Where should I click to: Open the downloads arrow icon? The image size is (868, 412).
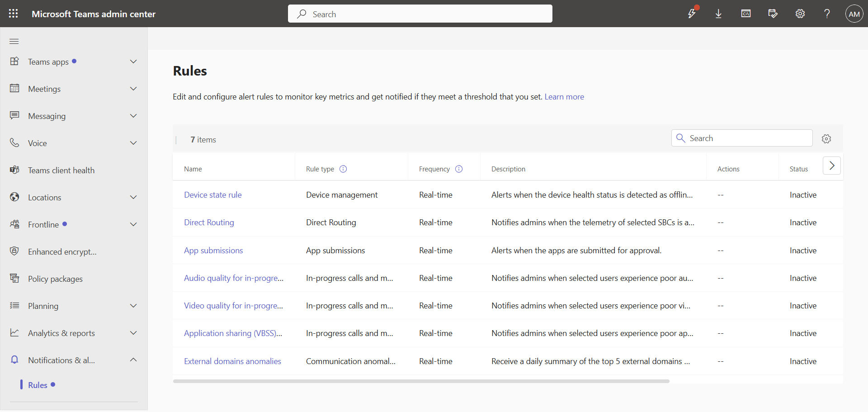point(718,14)
